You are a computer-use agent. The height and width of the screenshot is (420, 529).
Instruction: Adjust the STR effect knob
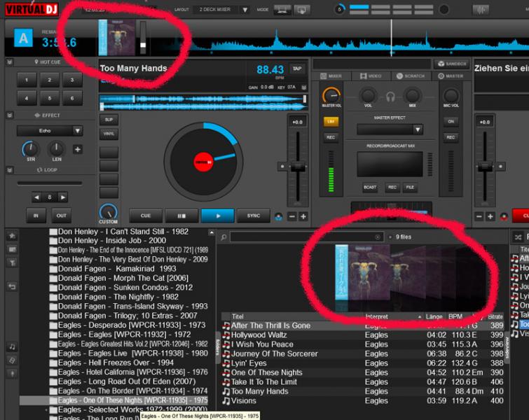31,148
